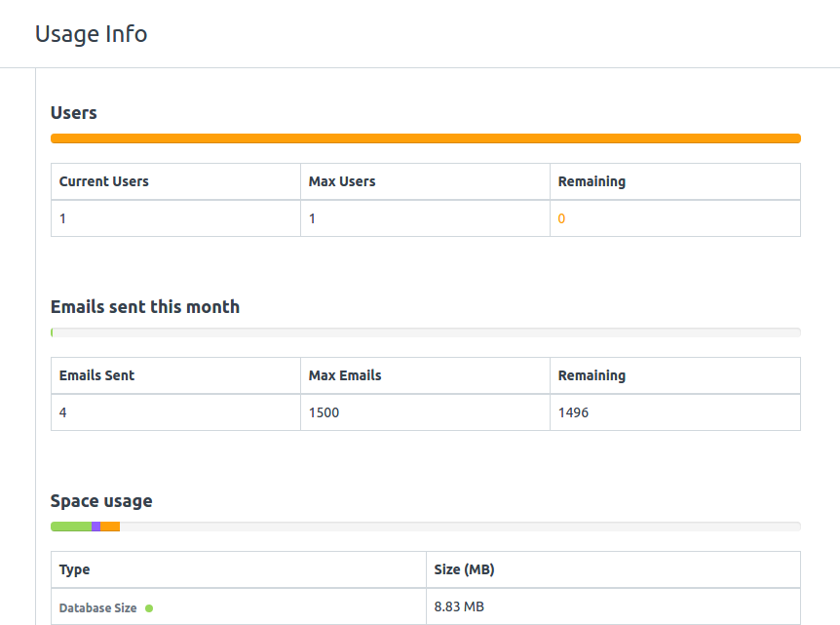The width and height of the screenshot is (840, 625).
Task: Click the 8.83 MB size value
Action: (459, 606)
